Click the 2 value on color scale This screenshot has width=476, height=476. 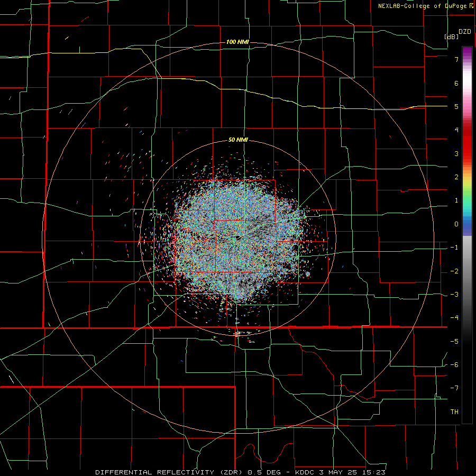pos(456,177)
